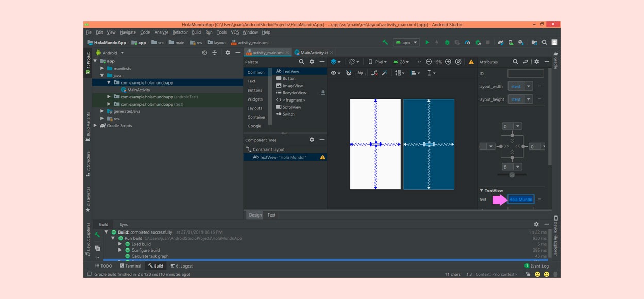The width and height of the screenshot is (644, 299).
Task: Open the layout_width dropdown arrow
Action: (529, 86)
